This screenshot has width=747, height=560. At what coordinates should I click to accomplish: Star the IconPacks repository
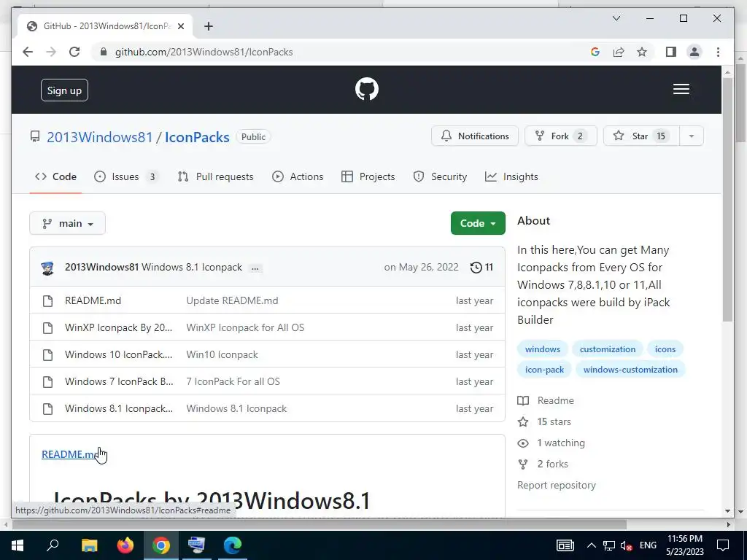pyautogui.click(x=641, y=136)
